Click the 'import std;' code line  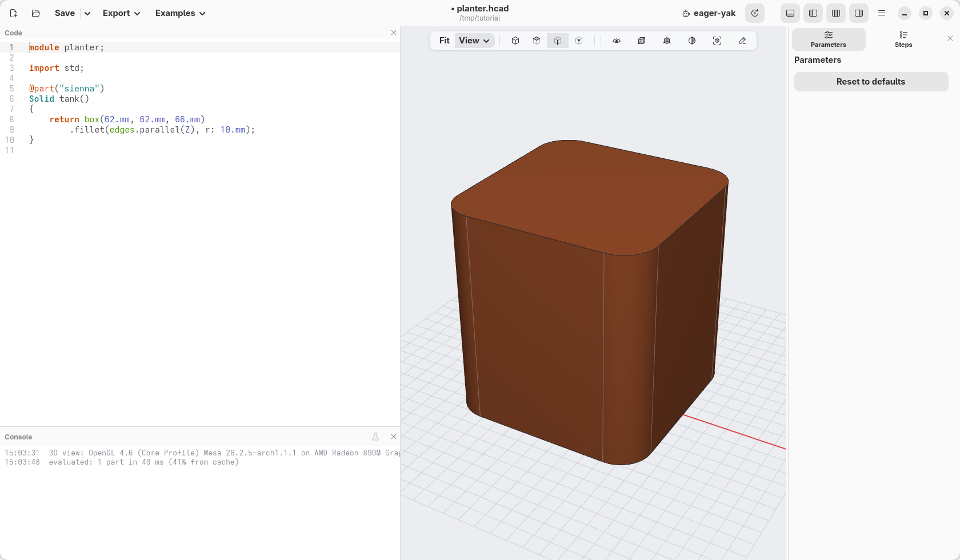point(57,68)
